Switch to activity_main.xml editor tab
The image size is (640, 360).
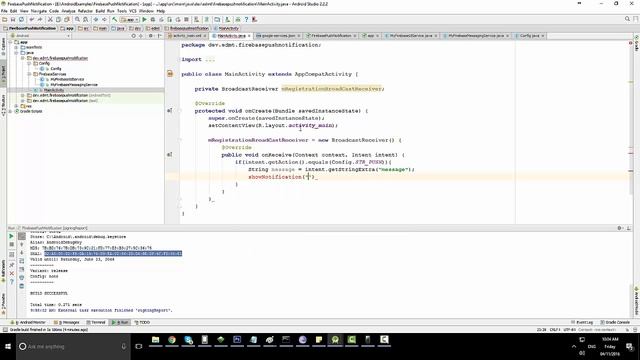(187, 36)
